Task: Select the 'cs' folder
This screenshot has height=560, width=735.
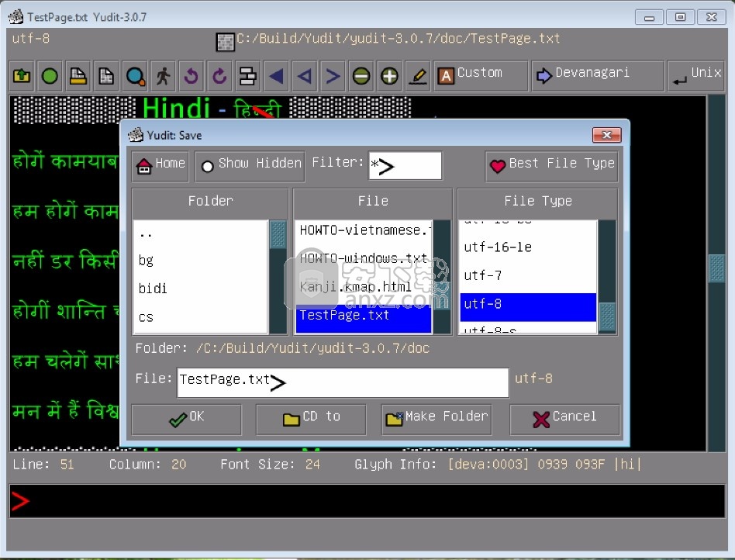Action: (x=201, y=317)
